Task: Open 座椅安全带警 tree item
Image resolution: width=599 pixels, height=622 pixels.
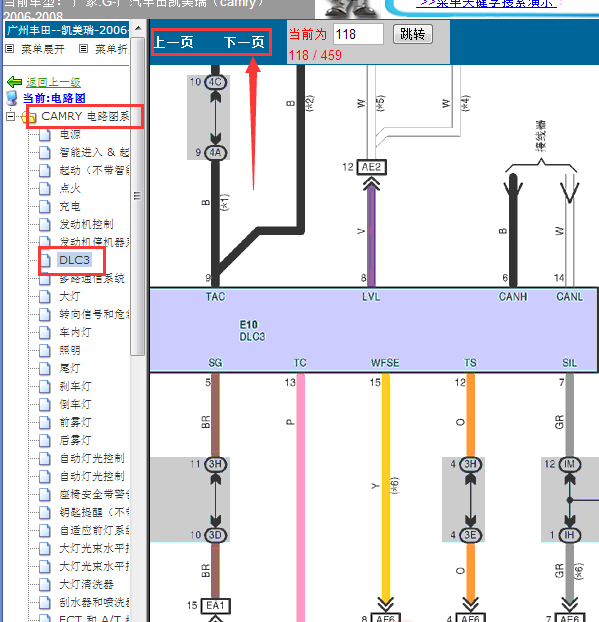Action: point(94,494)
